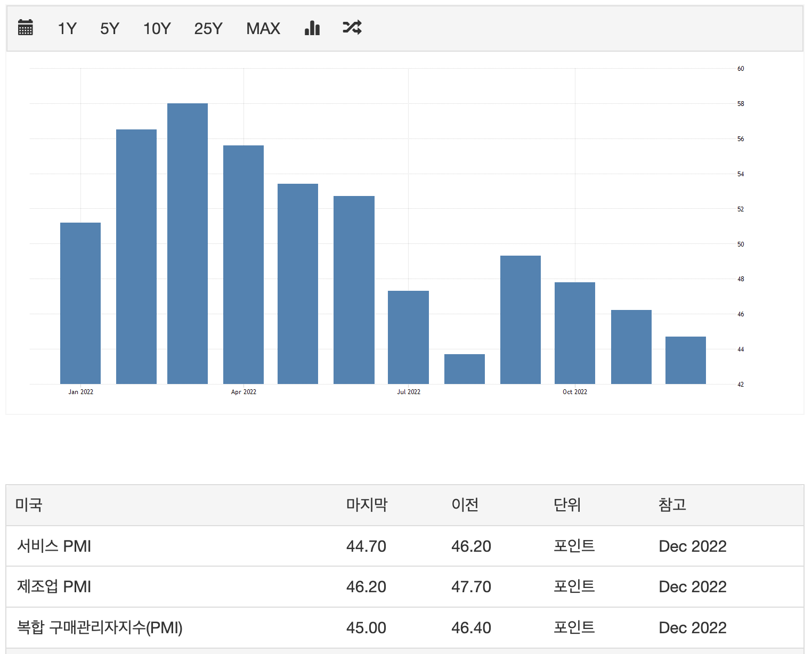The width and height of the screenshot is (812, 654).
Task: Select the MAX time range
Action: 263,28
